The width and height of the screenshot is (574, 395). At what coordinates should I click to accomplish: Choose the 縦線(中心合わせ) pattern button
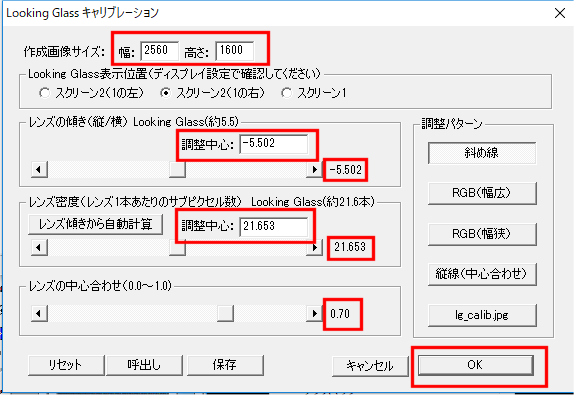tap(482, 274)
